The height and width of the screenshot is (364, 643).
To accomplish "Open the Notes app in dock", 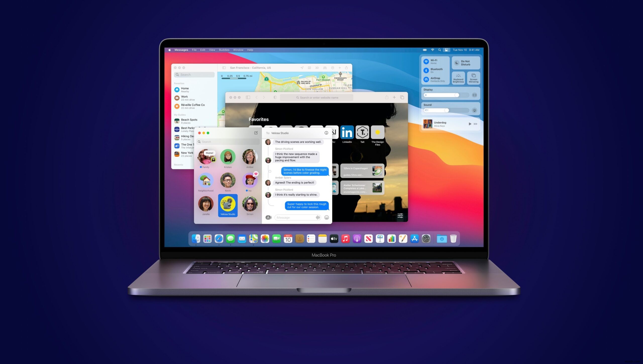I will pyautogui.click(x=323, y=239).
